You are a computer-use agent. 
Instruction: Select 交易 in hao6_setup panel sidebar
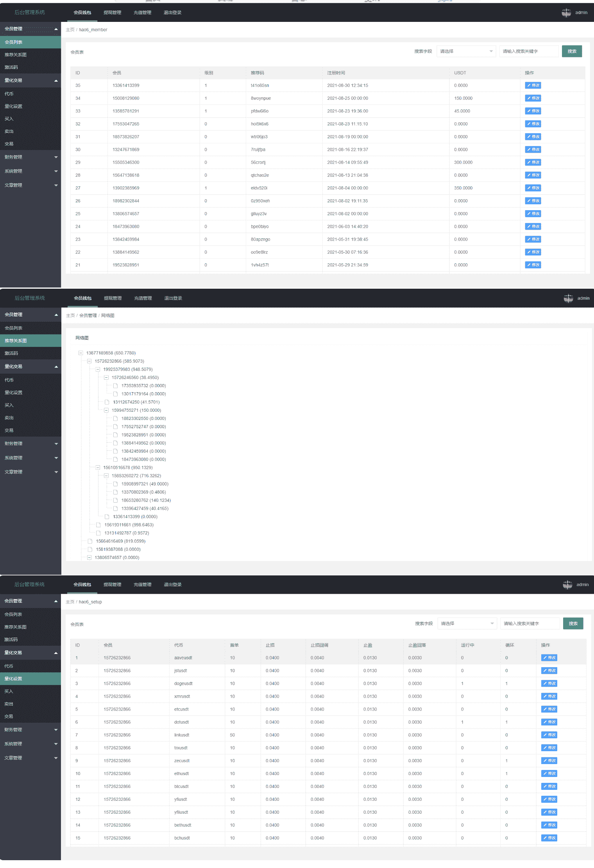tap(30, 716)
